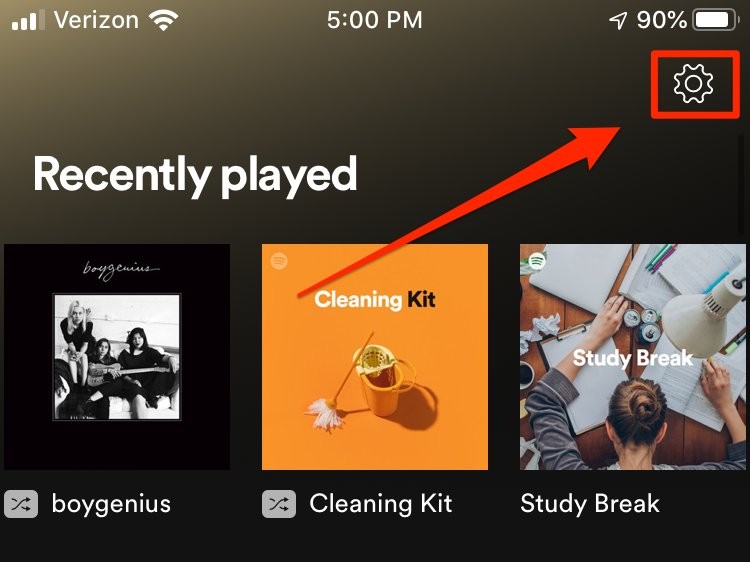
Task: Tap the 90% battery percentage text
Action: [662, 21]
